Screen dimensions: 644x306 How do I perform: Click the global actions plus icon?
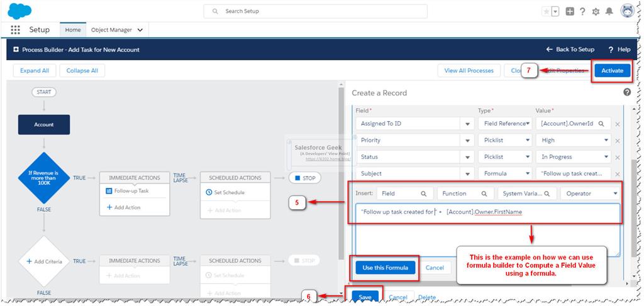(x=570, y=11)
